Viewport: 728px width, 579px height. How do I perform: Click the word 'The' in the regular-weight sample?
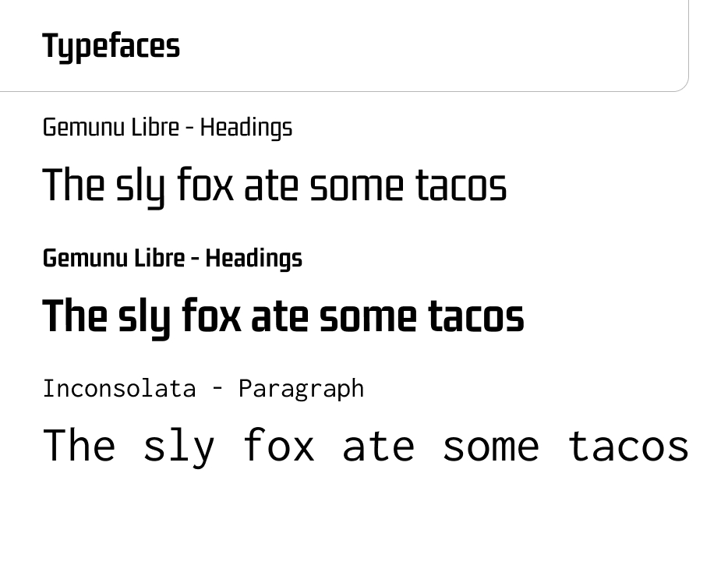point(73,185)
